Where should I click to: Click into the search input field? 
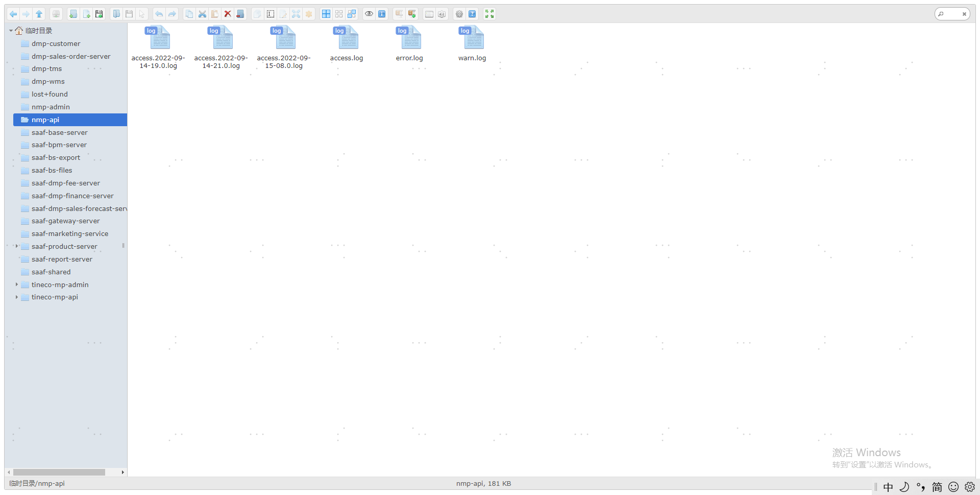pos(952,14)
